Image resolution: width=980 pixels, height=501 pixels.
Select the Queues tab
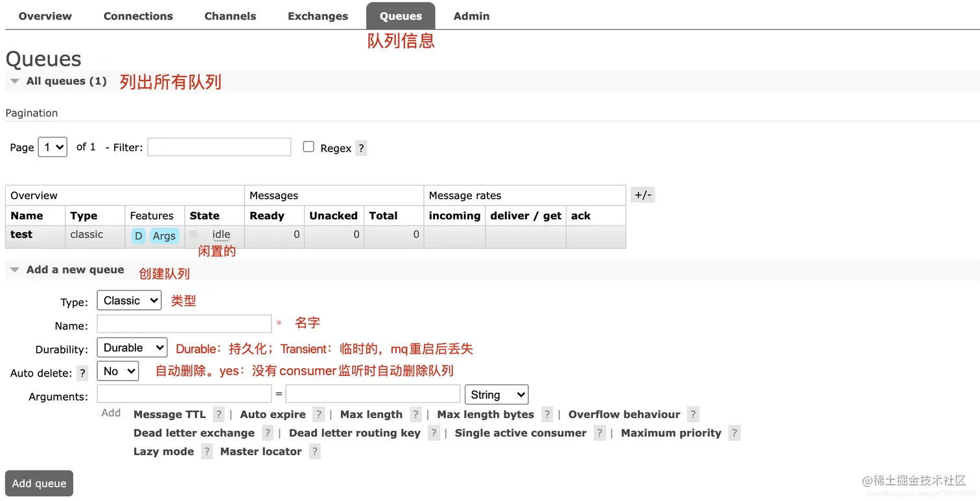click(401, 16)
